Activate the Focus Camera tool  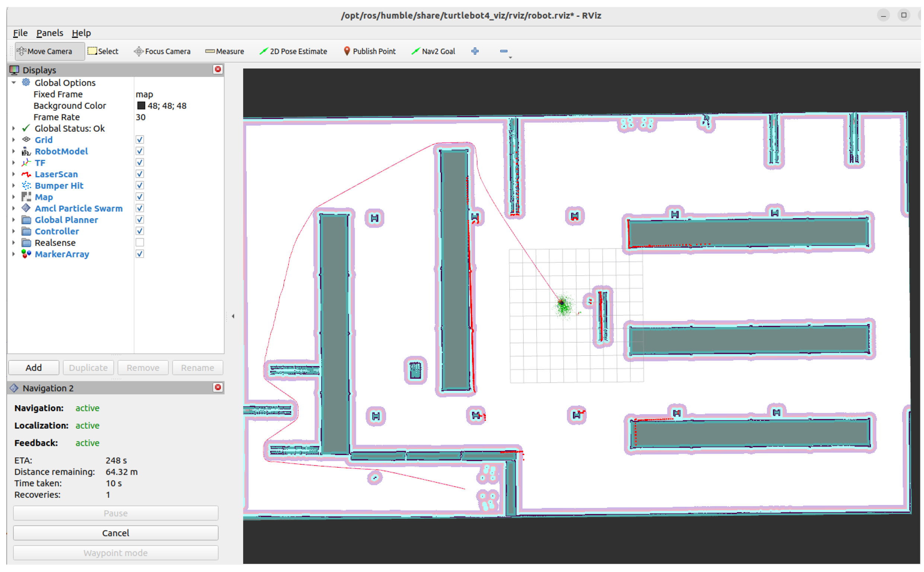coord(162,51)
